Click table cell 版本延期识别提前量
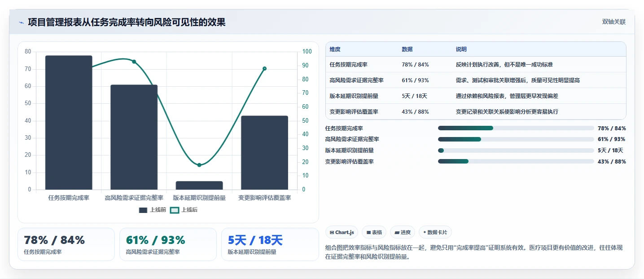Screen dimensions: 644x279 [x=354, y=96]
